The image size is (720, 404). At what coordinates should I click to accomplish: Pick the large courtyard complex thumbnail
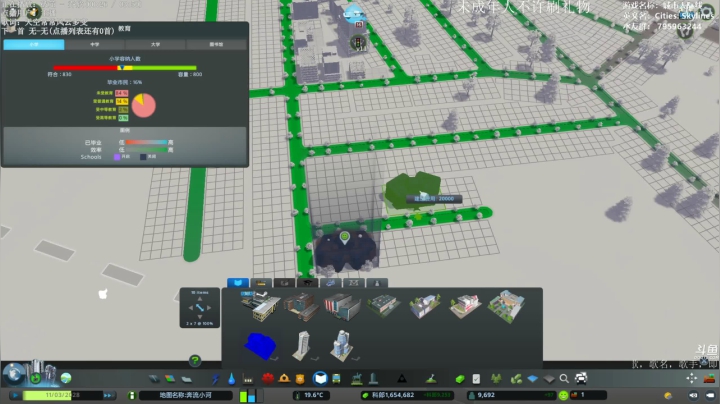click(506, 306)
